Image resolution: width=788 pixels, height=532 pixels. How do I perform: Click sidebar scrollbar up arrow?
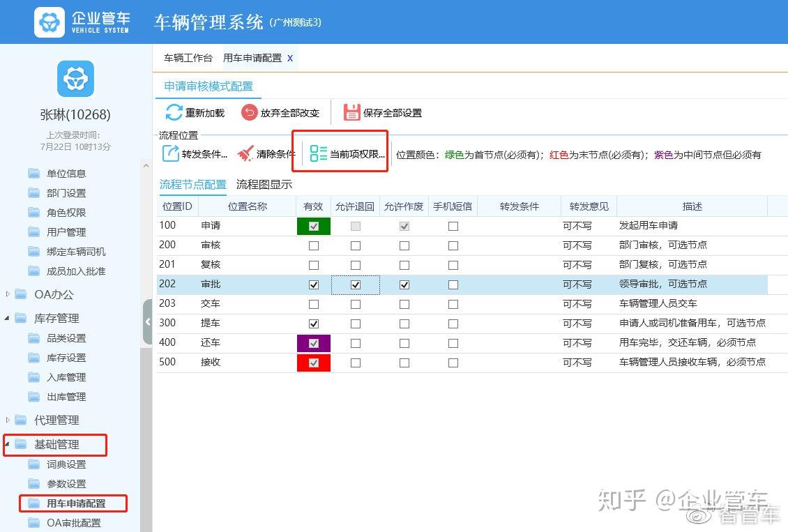(146, 165)
